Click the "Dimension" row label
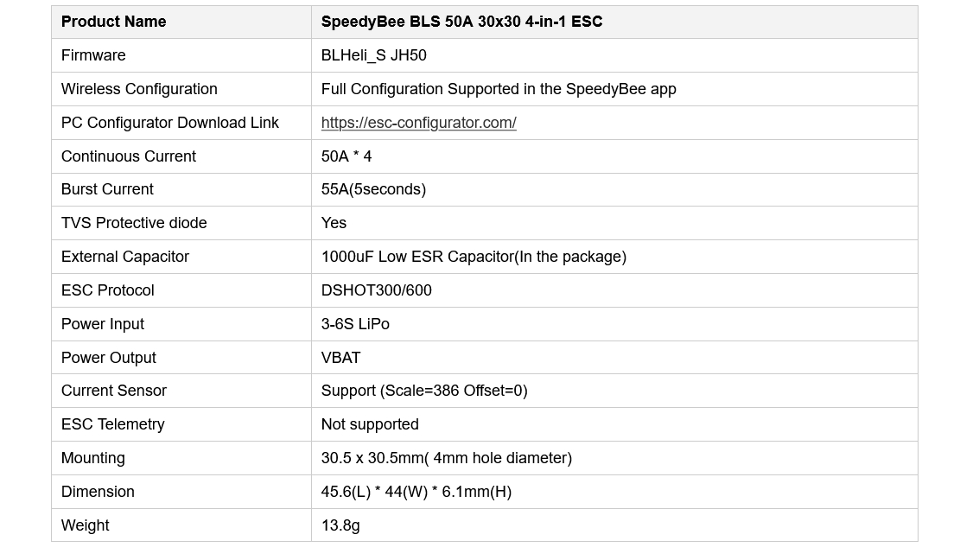Image resolution: width=960 pixels, height=560 pixels. point(98,492)
